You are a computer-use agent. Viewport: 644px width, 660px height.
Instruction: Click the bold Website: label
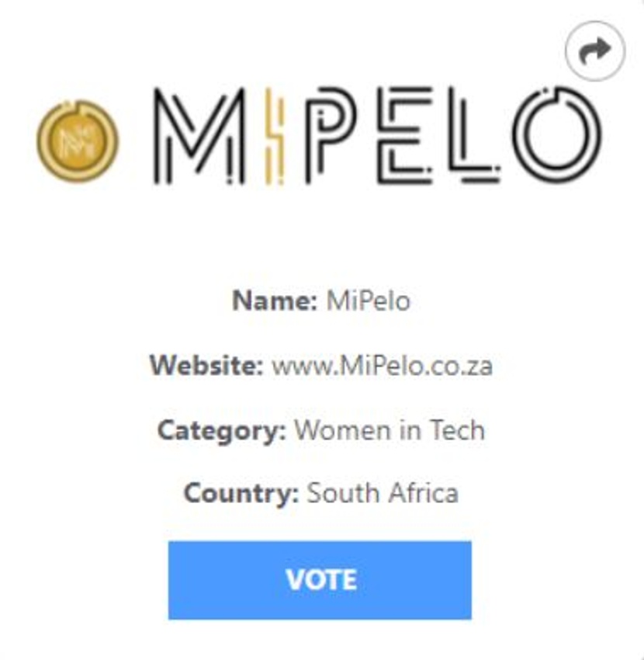[206, 366]
